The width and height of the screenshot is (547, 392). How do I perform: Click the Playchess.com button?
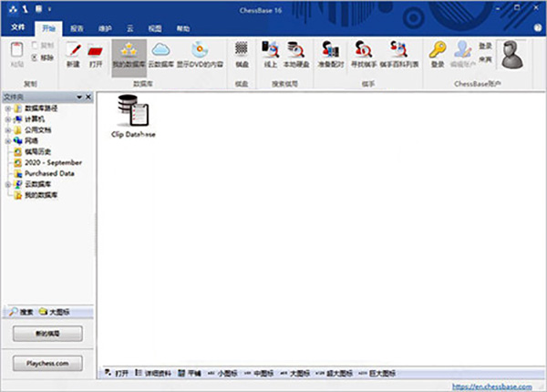(x=47, y=364)
